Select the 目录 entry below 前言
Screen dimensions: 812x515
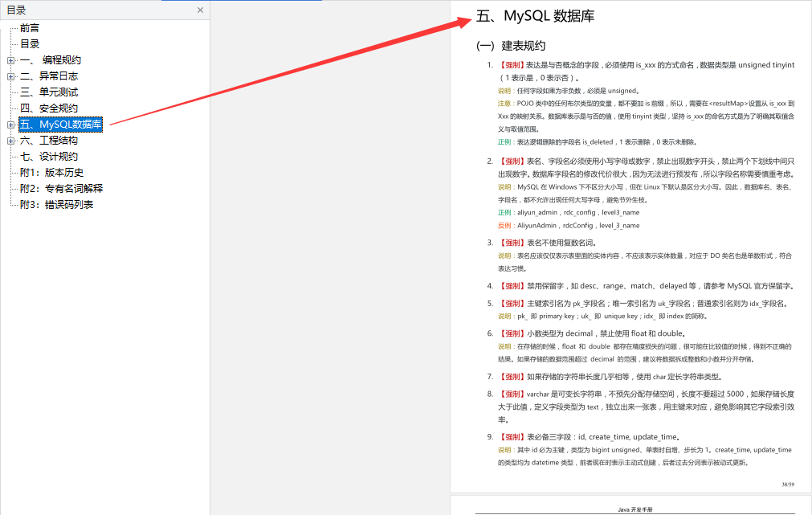[30, 44]
